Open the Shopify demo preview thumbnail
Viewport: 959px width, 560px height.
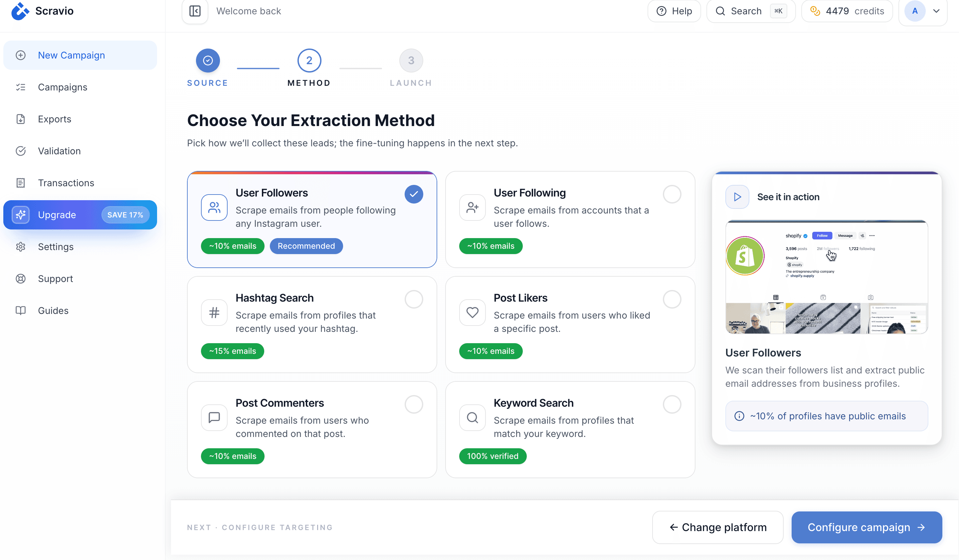pyautogui.click(x=827, y=277)
